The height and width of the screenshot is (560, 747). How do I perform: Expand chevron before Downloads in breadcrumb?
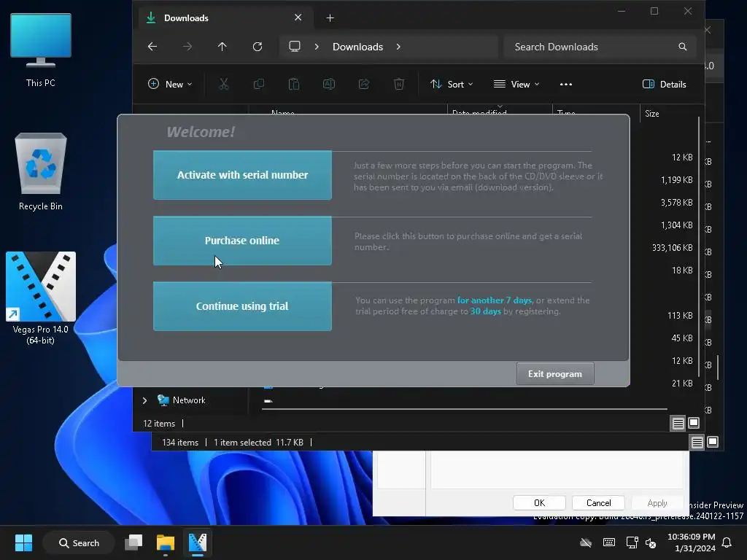pos(317,47)
